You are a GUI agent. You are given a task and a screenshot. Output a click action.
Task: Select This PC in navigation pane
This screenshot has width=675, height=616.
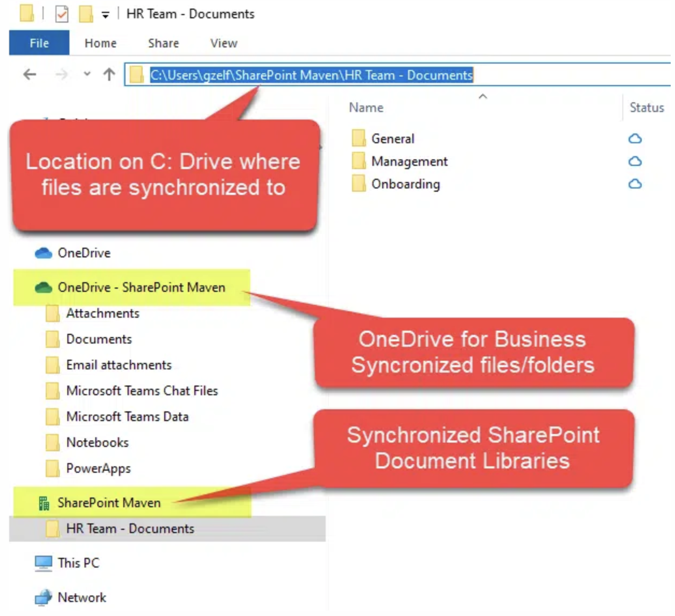coord(78,563)
